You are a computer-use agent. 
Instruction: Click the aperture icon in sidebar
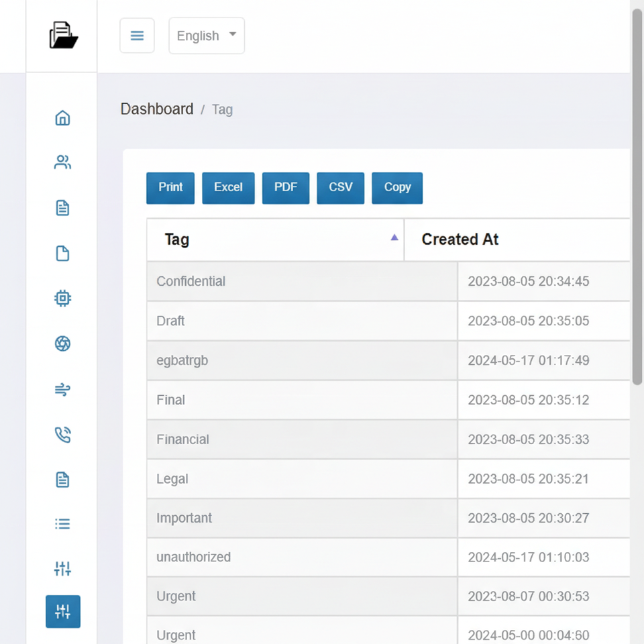point(62,343)
